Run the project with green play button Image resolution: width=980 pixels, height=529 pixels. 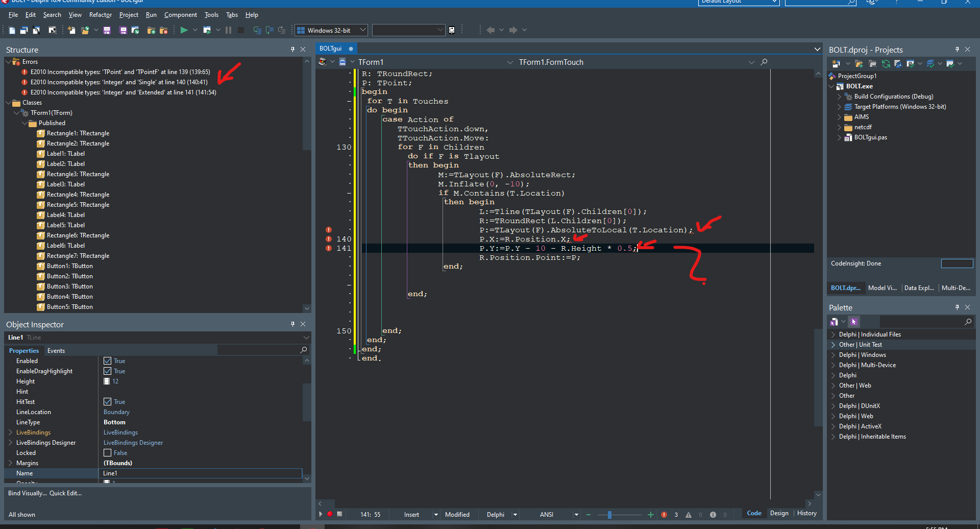pyautogui.click(x=184, y=30)
